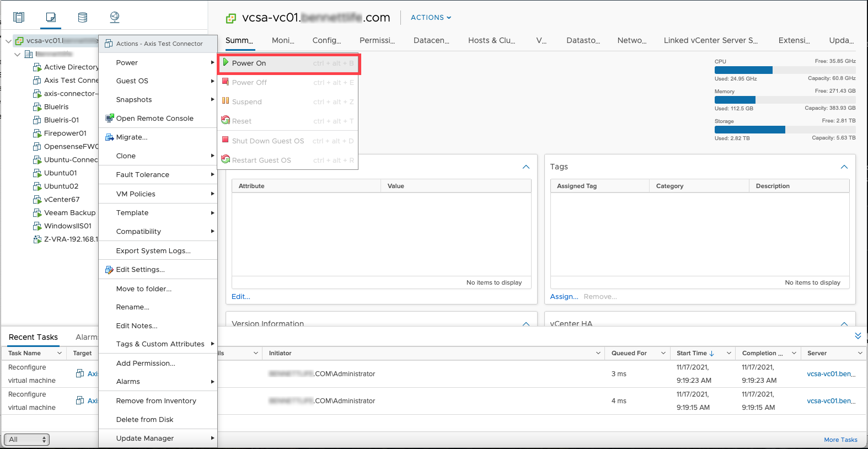Collapse the Tags panel
Screen dimensions: 868x449
pos(844,167)
